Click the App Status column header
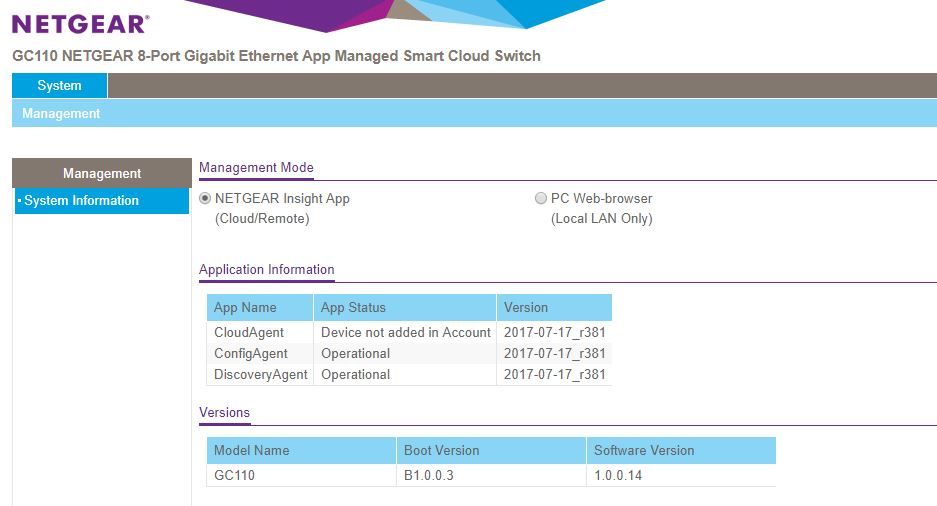 pos(405,308)
